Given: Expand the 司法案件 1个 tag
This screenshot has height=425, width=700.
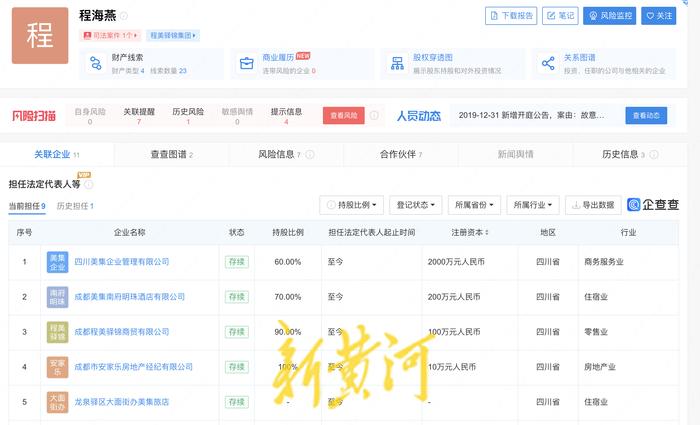Looking at the screenshot, I should (x=110, y=35).
